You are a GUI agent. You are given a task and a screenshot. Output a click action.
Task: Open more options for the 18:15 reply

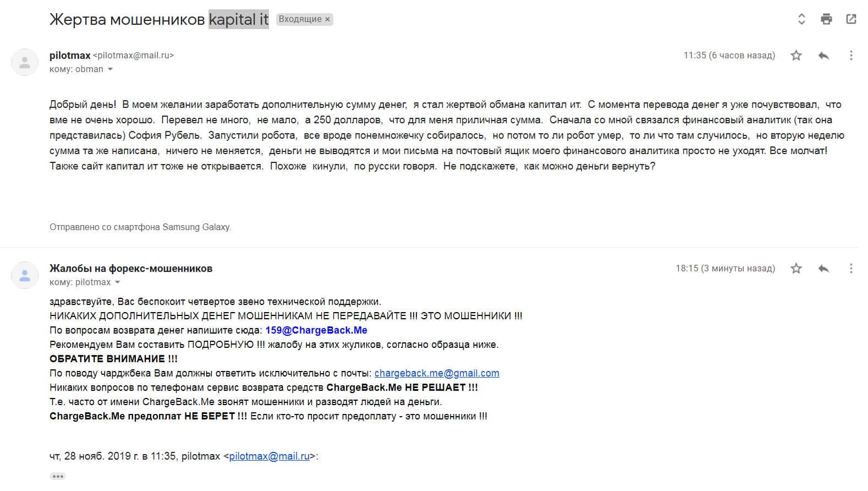tap(851, 268)
